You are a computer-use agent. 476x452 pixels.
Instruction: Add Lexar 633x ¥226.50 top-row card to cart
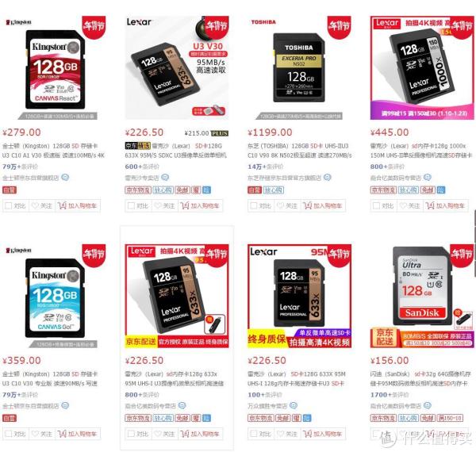(x=201, y=205)
